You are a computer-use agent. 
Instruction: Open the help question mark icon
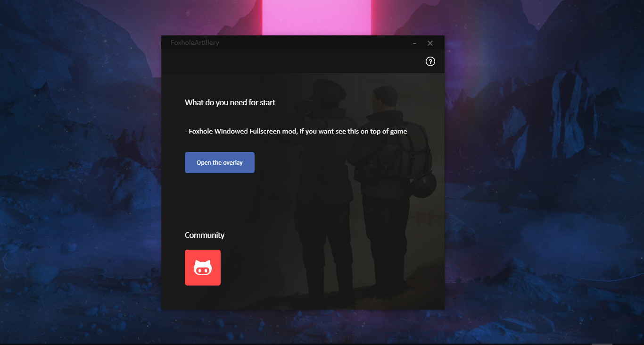coord(430,61)
